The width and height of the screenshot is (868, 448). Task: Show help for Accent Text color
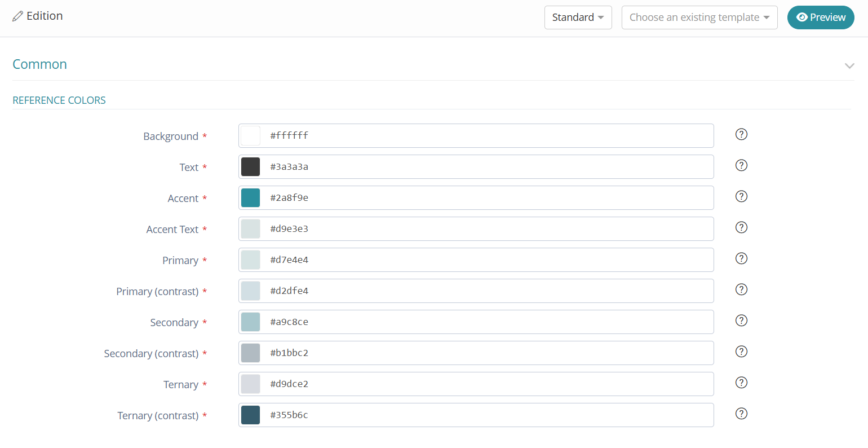pos(741,227)
